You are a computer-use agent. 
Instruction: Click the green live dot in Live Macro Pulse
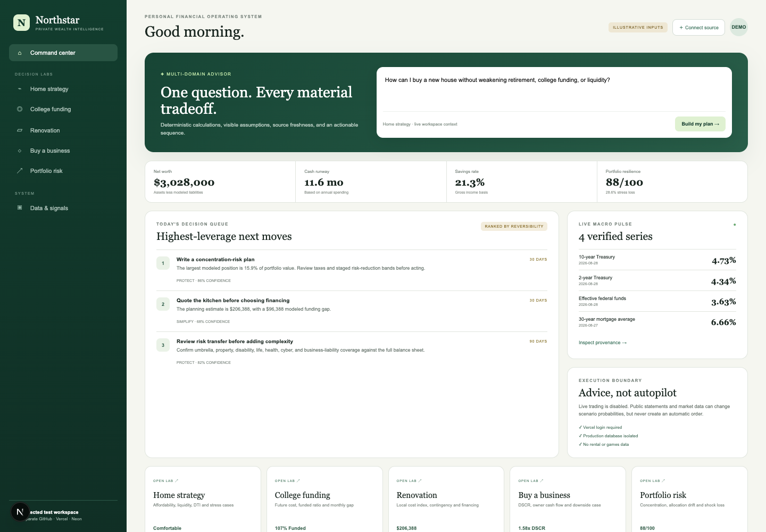(735, 225)
